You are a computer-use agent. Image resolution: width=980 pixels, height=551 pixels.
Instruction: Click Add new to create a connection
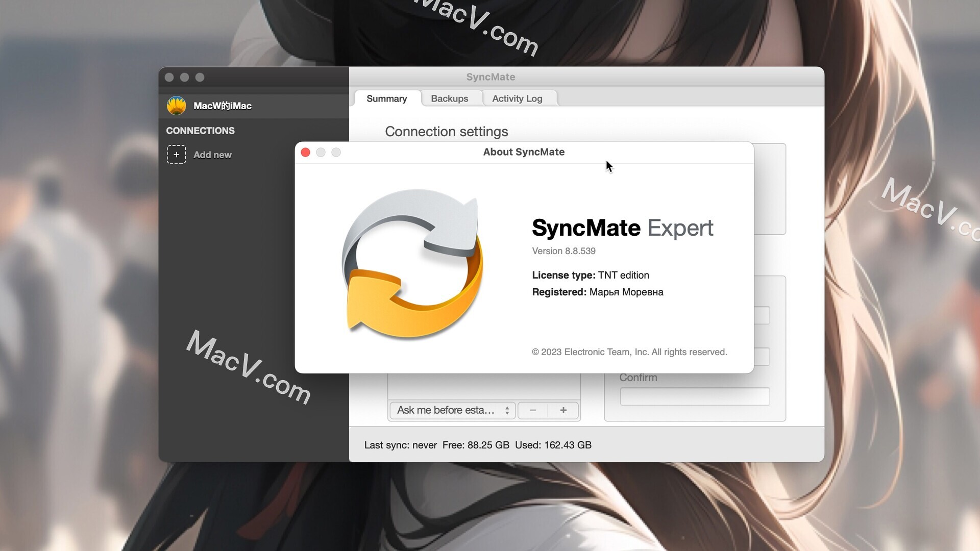pyautogui.click(x=212, y=155)
